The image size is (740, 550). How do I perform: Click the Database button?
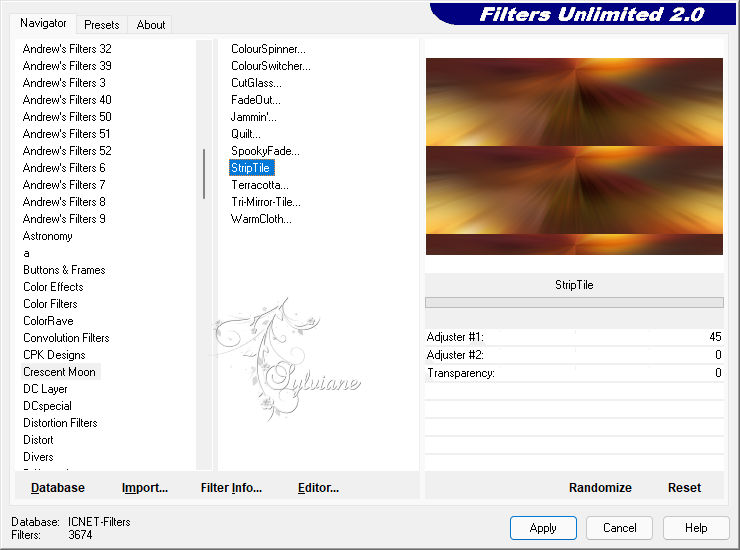coord(58,488)
